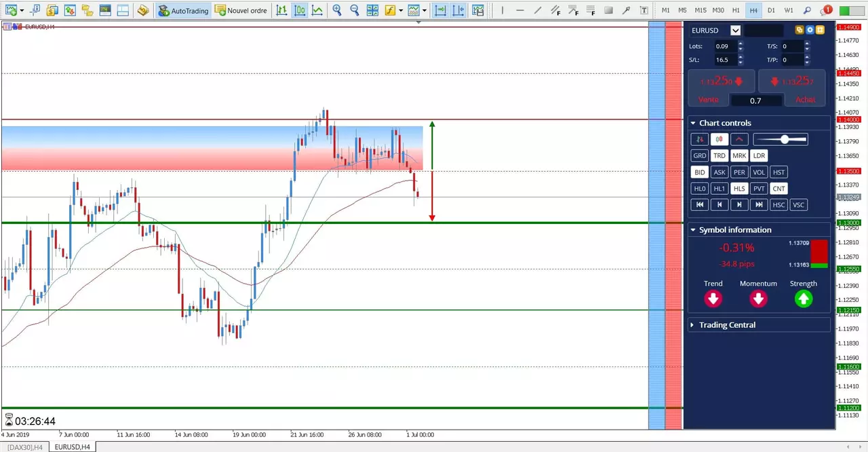Open the Strategy Tester icon
Image resolution: width=868 pixels, height=452 pixels.
122,10
